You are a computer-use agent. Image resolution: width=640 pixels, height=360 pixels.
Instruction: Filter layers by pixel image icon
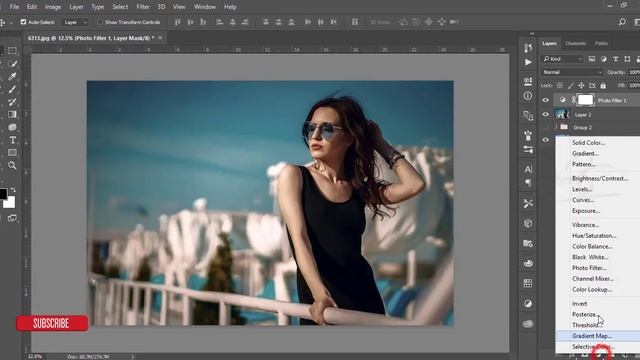(x=592, y=59)
